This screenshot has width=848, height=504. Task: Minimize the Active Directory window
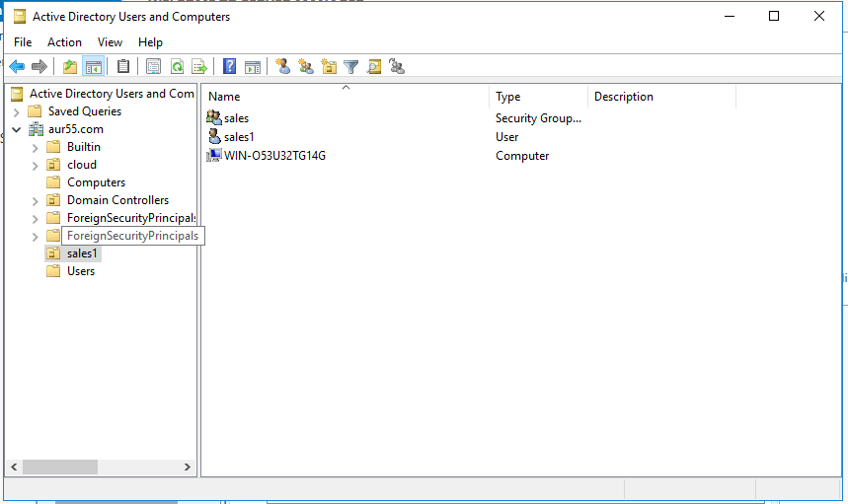(x=730, y=16)
